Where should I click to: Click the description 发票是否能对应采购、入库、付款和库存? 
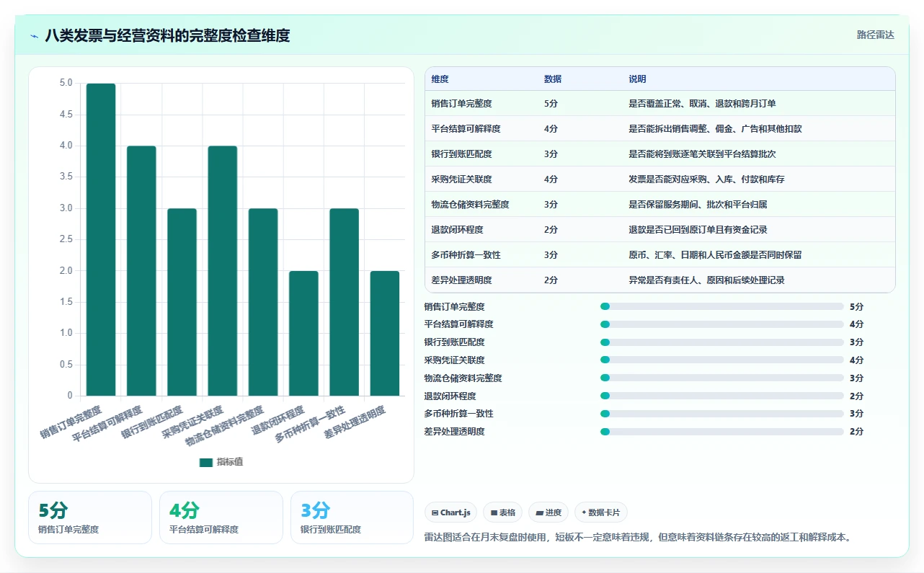point(706,179)
